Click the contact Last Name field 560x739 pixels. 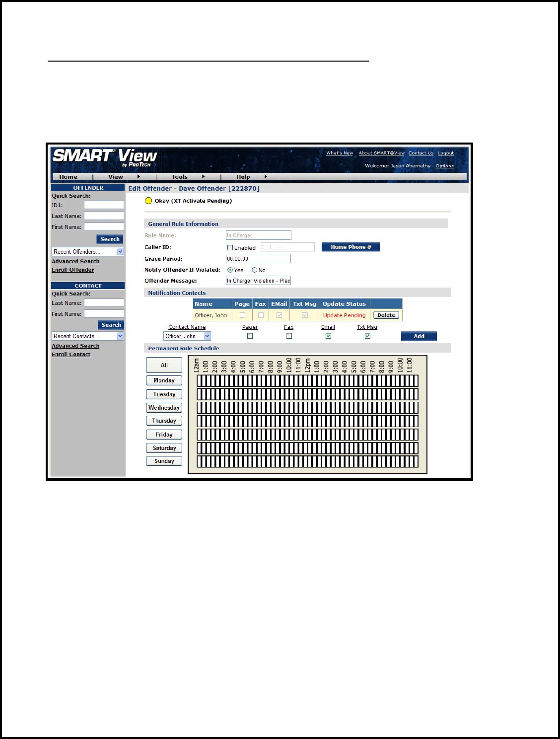[x=104, y=303]
